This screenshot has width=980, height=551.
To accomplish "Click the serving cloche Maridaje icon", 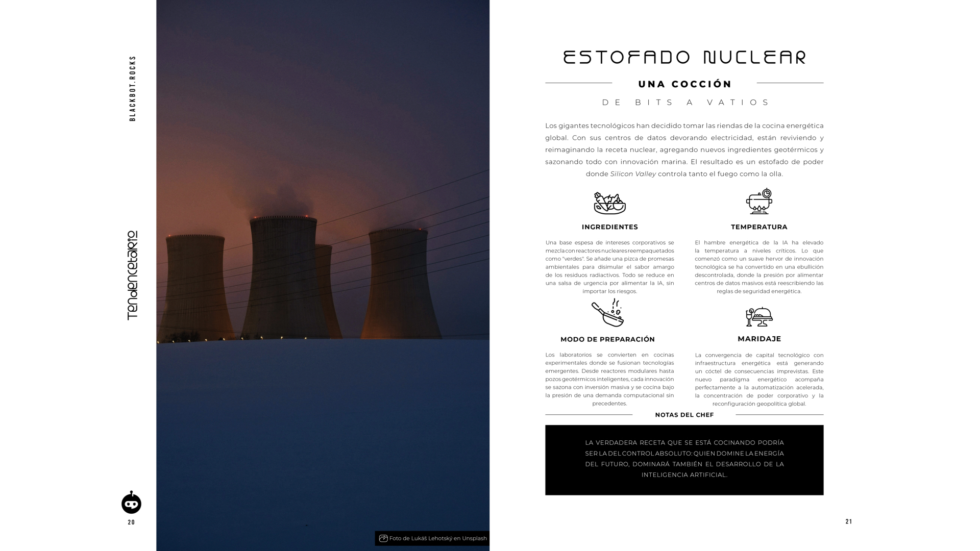I will pyautogui.click(x=759, y=317).
